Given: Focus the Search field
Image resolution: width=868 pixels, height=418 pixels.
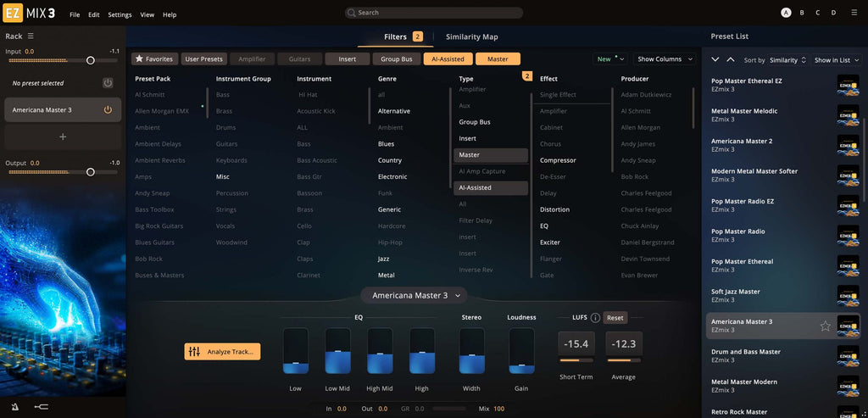Looking at the screenshot, I should pyautogui.click(x=433, y=13).
